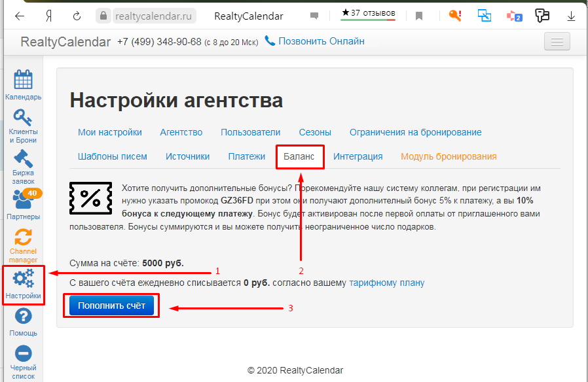
Task: Open the extension icon with badge 2
Action: [514, 16]
